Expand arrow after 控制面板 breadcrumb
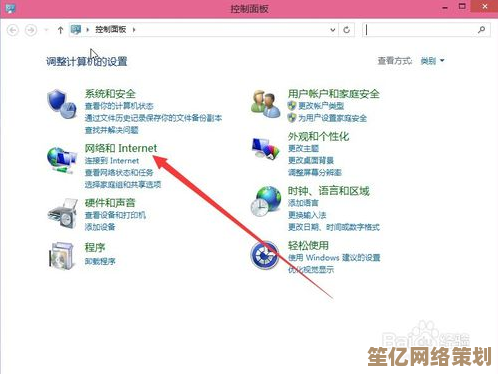 134,30
